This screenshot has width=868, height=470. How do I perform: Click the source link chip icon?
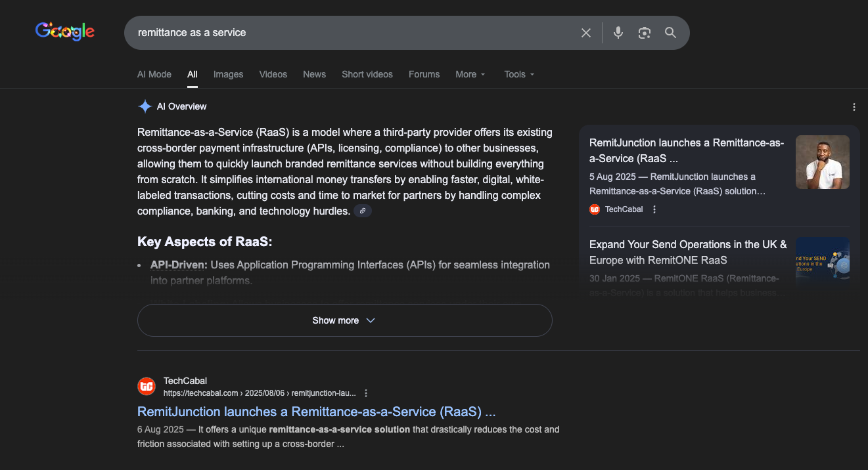click(x=363, y=211)
